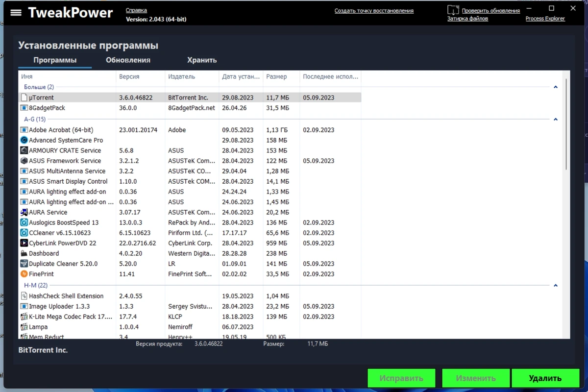The width and height of the screenshot is (588, 392).
Task: Click the ASUS Framework Service icon
Action: point(24,161)
